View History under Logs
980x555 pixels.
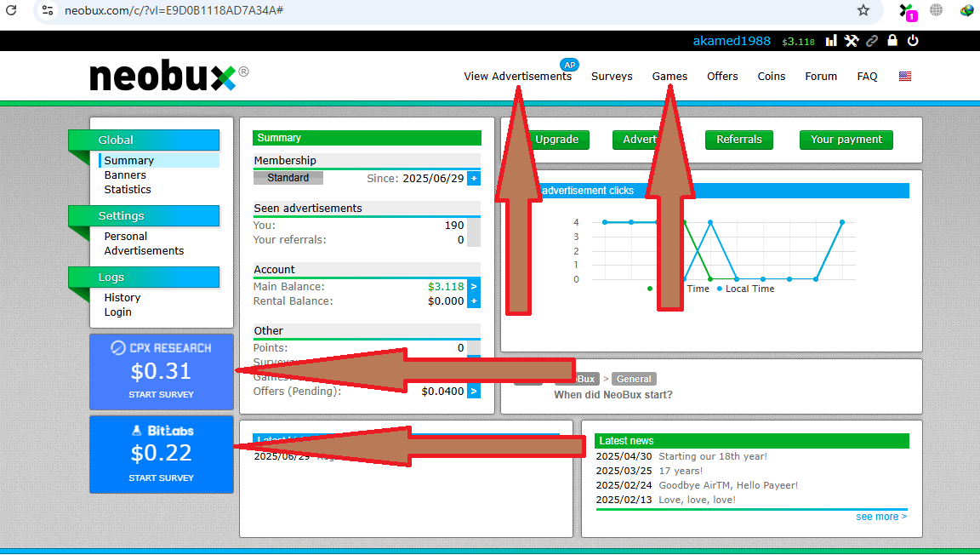(122, 298)
